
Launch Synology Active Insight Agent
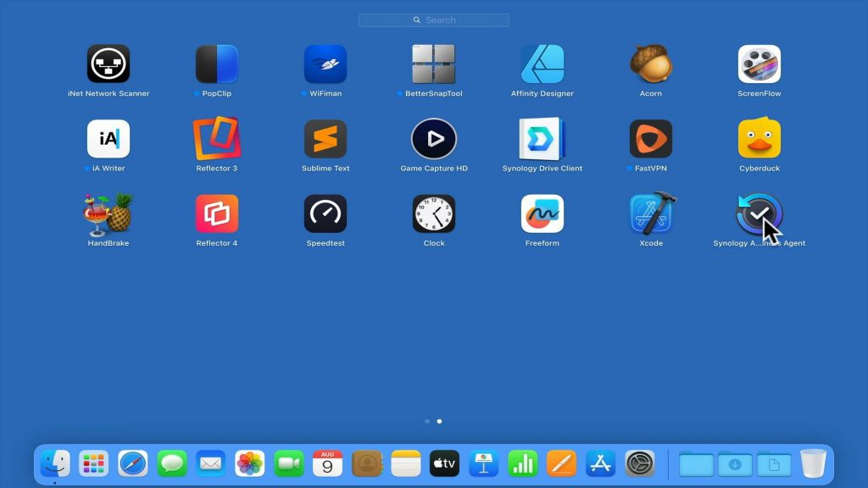click(759, 213)
